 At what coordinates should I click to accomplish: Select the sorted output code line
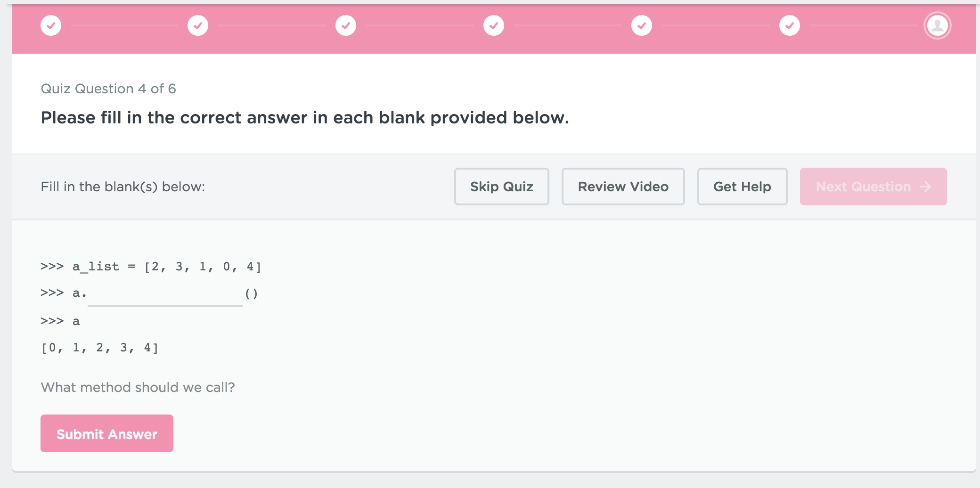pyautogui.click(x=100, y=348)
